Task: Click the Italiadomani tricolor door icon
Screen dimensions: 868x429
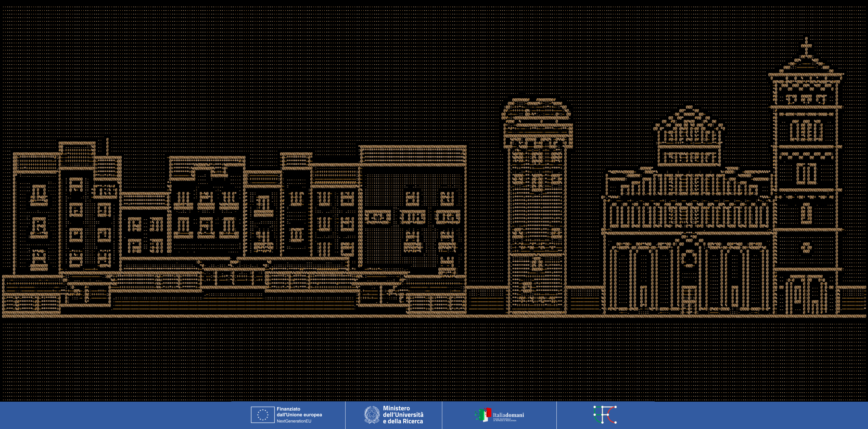Action: 485,415
